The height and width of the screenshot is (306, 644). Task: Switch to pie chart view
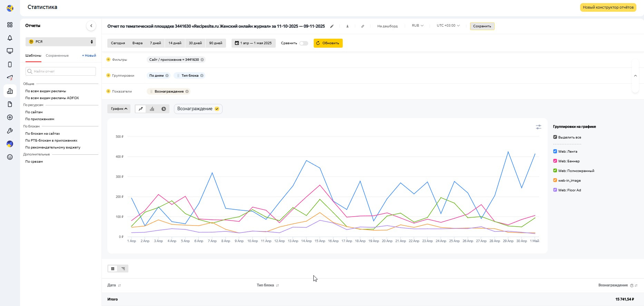(x=164, y=109)
